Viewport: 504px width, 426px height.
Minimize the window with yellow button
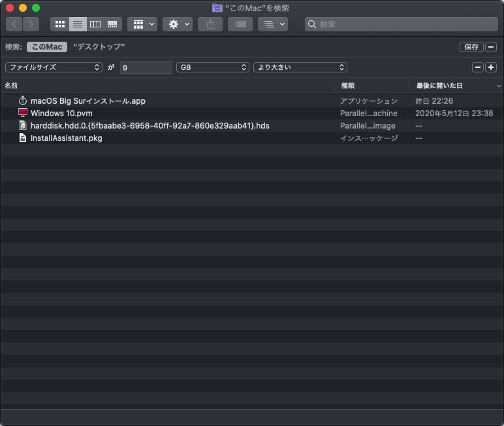(x=23, y=8)
